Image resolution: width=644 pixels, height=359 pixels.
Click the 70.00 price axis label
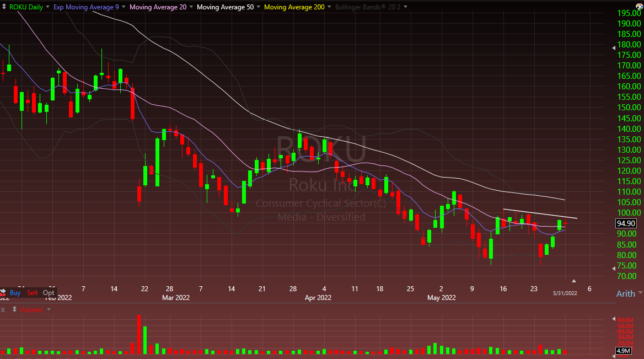coord(627,276)
